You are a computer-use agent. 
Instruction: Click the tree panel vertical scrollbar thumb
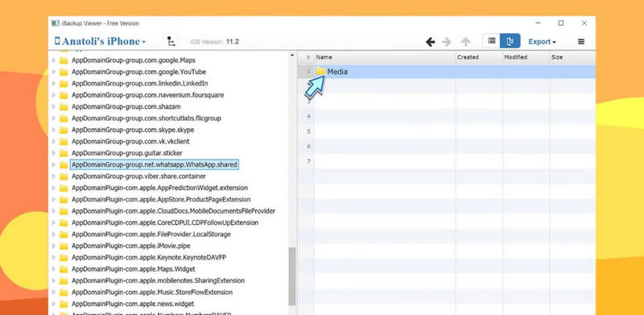[292, 276]
